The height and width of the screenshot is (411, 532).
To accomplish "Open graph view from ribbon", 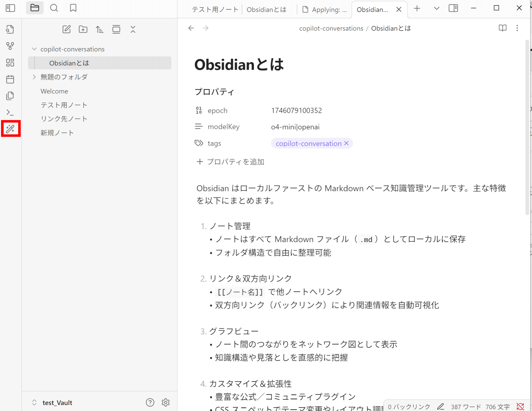I will [10, 46].
